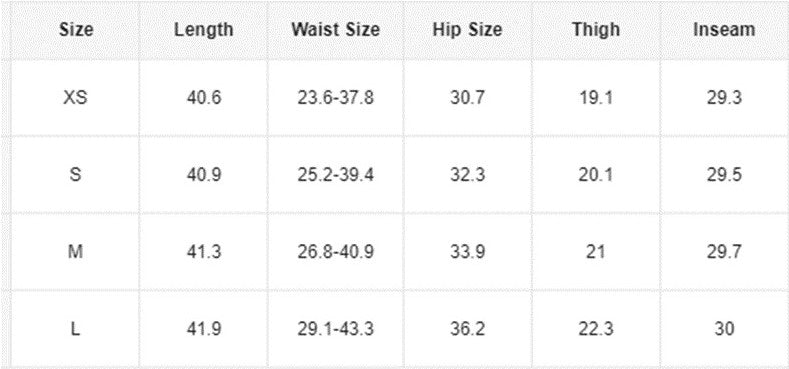Select the length value 41.9
Screen dimensions: 789x369
tap(204, 329)
